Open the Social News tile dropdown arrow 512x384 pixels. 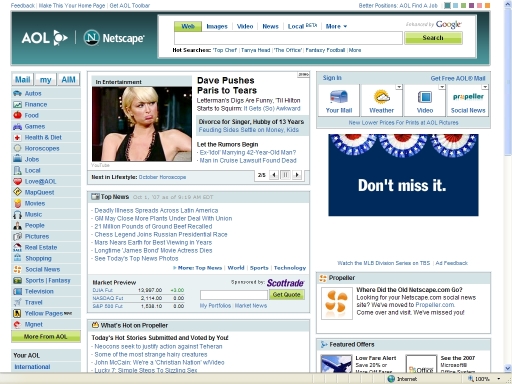[x=485, y=87]
